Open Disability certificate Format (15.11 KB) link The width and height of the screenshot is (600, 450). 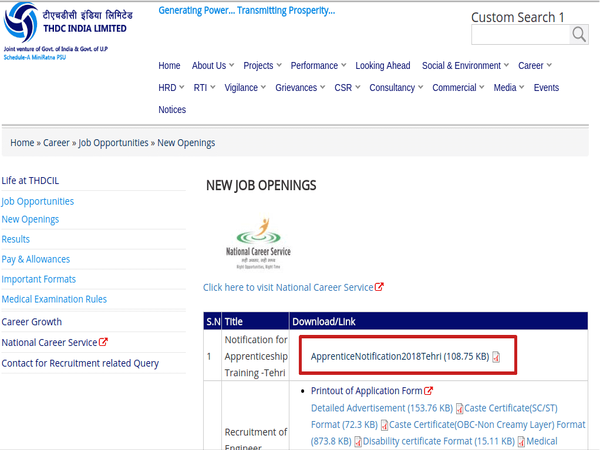coord(439,441)
